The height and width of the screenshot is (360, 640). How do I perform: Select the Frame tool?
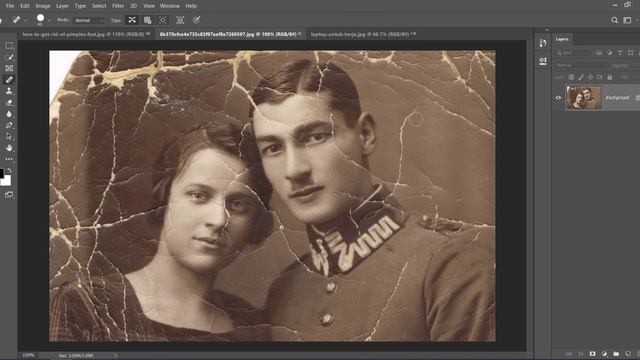pos(9,68)
